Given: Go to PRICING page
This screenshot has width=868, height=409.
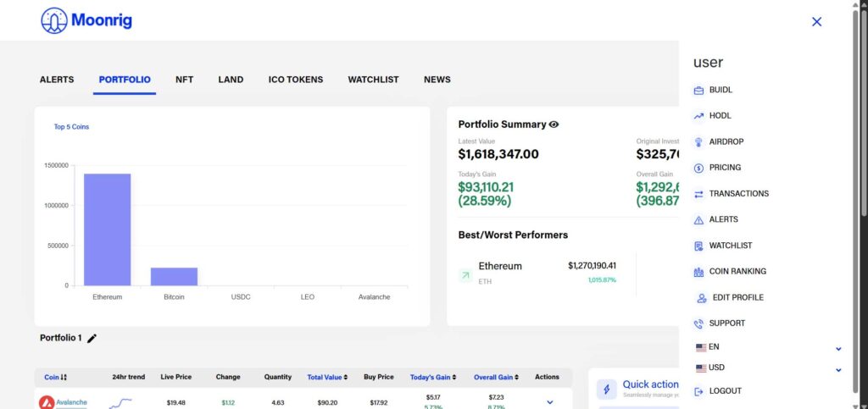Looking at the screenshot, I should (x=726, y=168).
